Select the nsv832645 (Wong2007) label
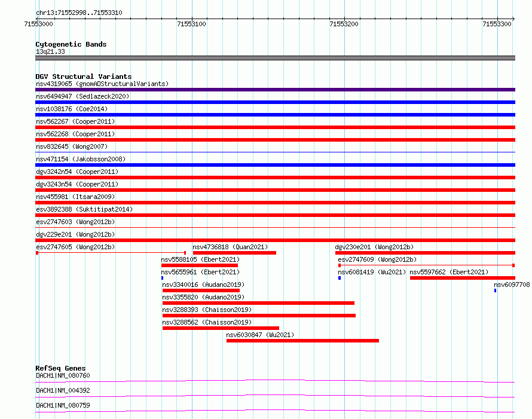This screenshot has width=532, height=419. (72, 146)
